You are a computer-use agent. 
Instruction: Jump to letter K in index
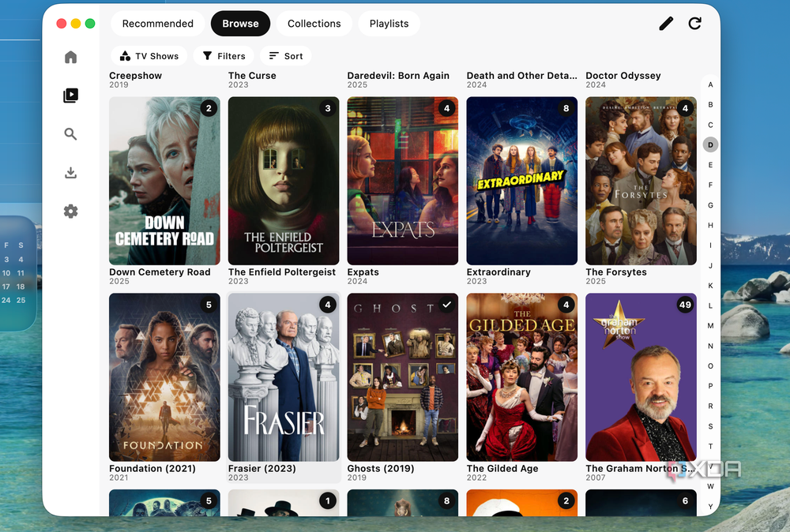tap(710, 286)
